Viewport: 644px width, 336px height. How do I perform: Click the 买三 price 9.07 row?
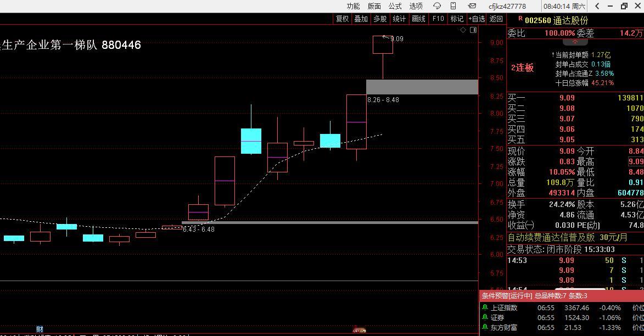coord(575,119)
